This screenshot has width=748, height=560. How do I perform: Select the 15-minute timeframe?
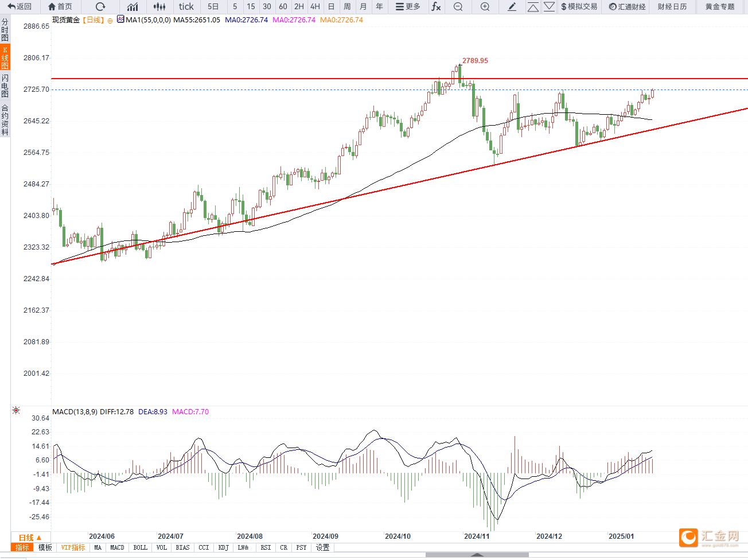click(x=251, y=7)
